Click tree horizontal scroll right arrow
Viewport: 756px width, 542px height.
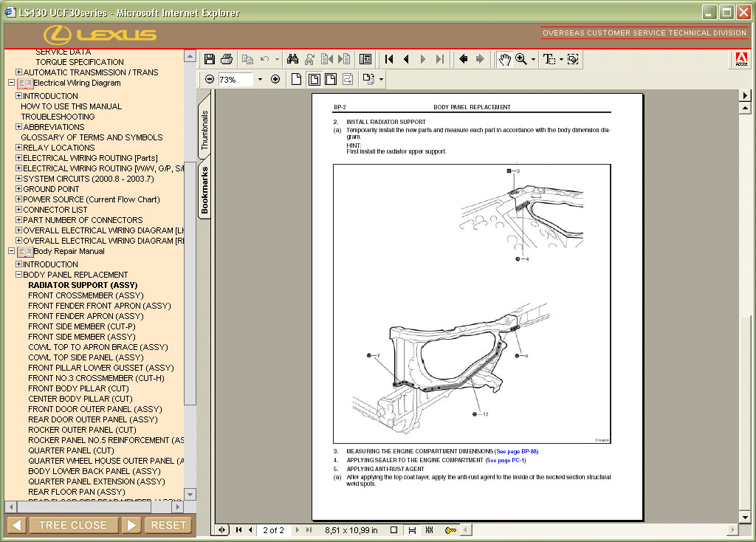(178, 507)
